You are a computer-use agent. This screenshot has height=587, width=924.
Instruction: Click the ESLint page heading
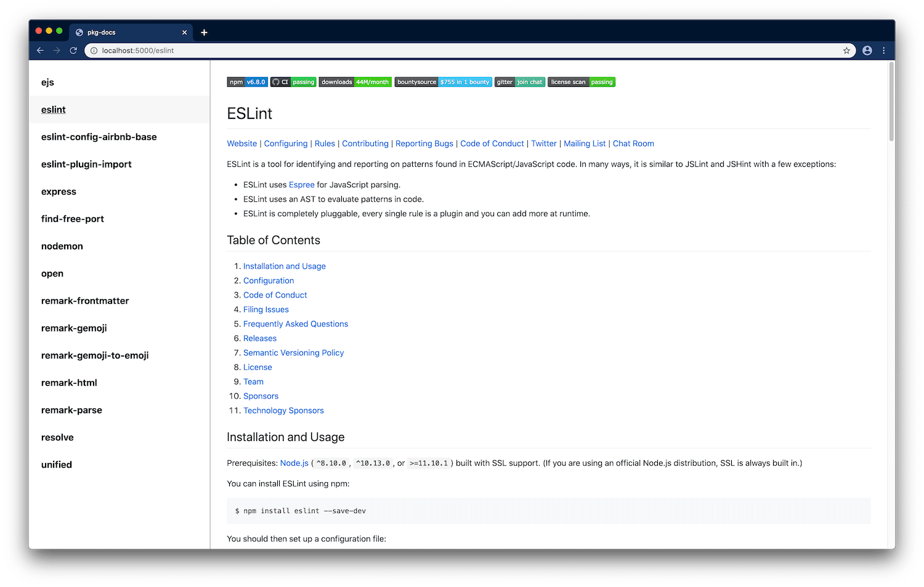(249, 113)
